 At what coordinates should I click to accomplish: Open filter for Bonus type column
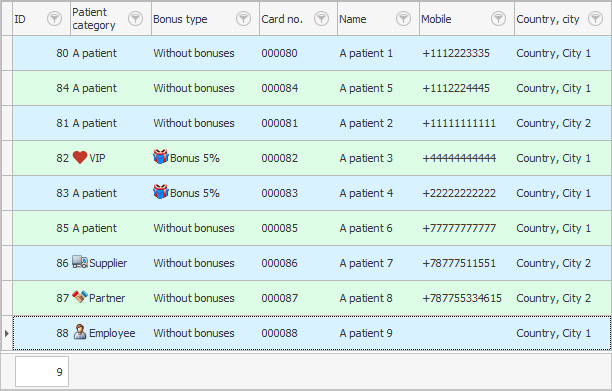point(244,19)
